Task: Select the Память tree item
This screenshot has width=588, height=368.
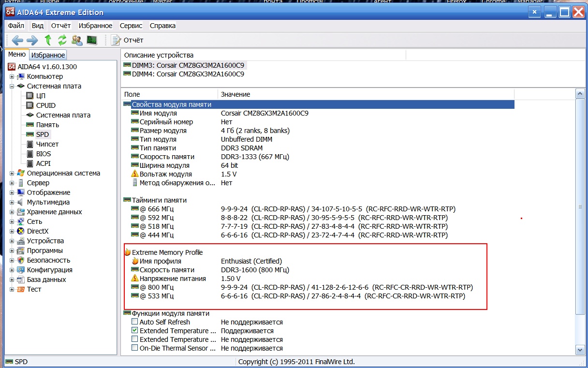Action: click(x=48, y=125)
